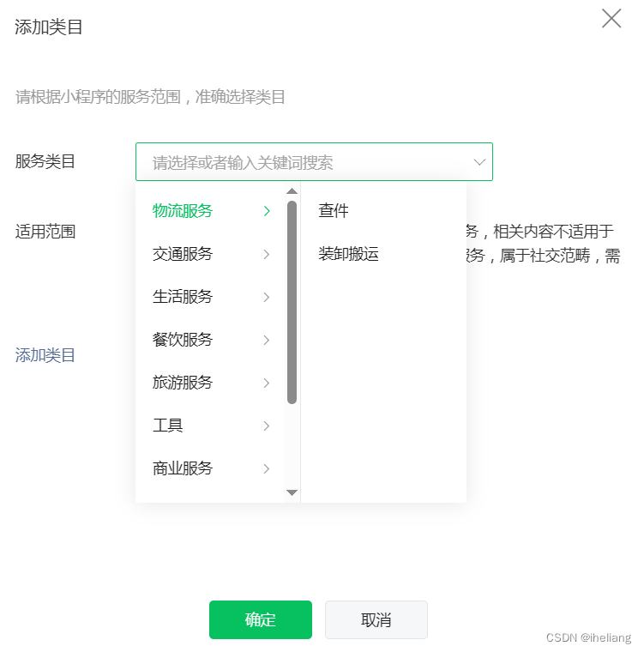
Task: Click the scrollbar down arrow
Action: [x=292, y=492]
